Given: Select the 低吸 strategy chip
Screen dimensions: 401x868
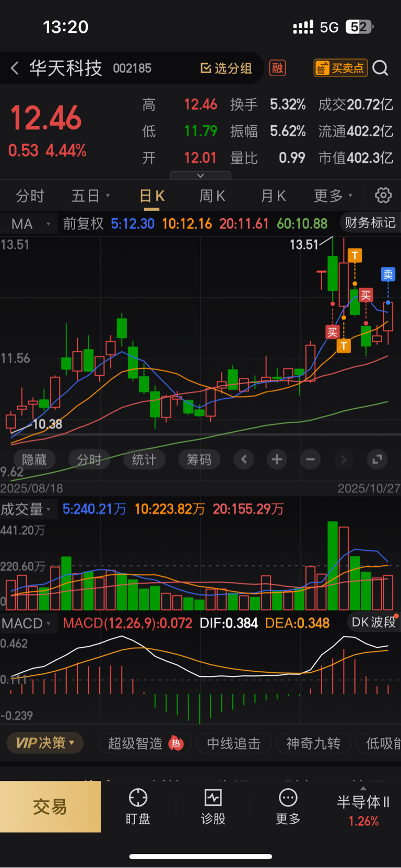Looking at the screenshot, I should point(379,743).
